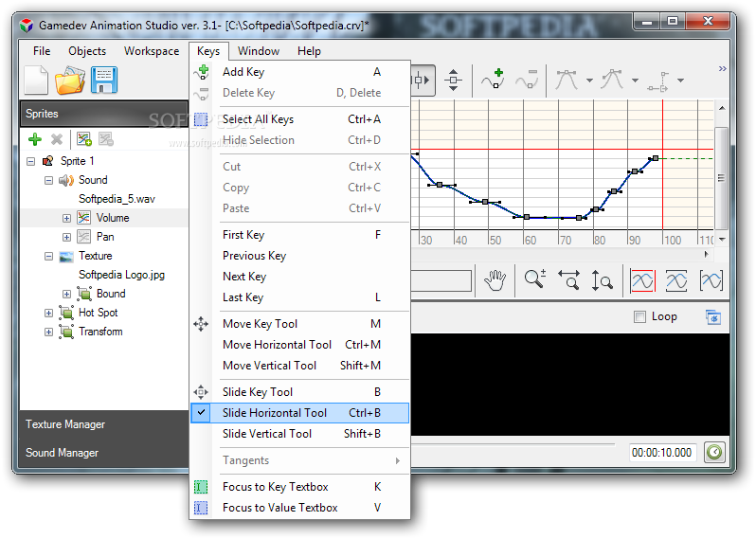756x539 pixels.
Task: Choose Select All Keys menu entry
Action: [299, 119]
